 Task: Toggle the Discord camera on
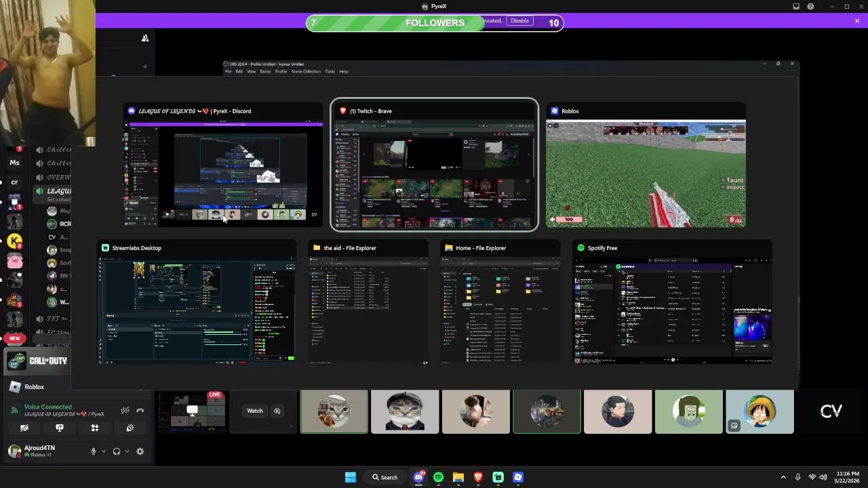coord(24,428)
